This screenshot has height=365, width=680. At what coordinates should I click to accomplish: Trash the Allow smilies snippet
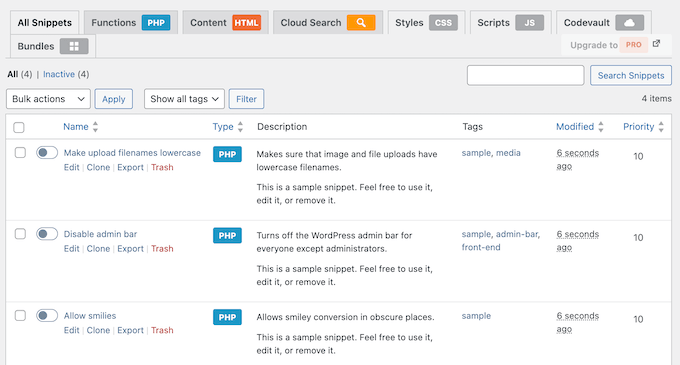(162, 330)
